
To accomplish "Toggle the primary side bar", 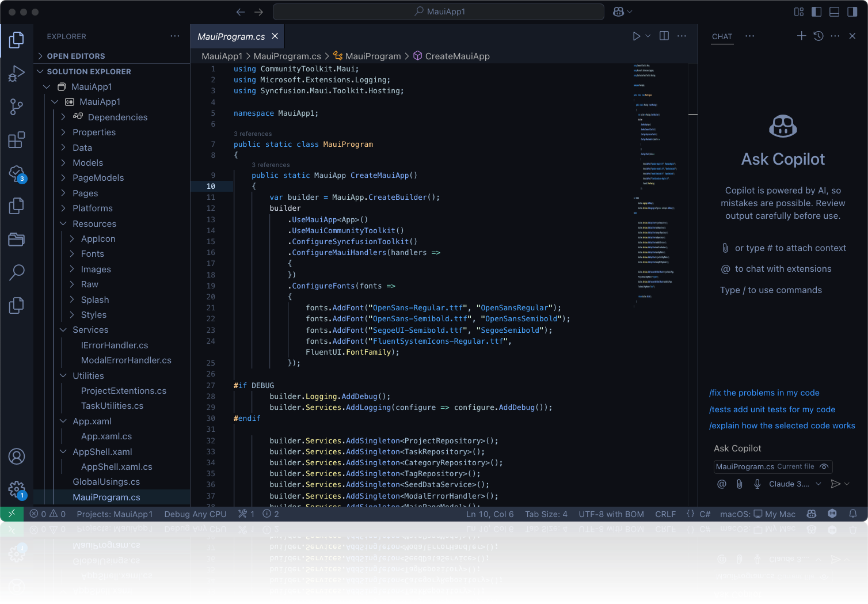I will click(816, 12).
